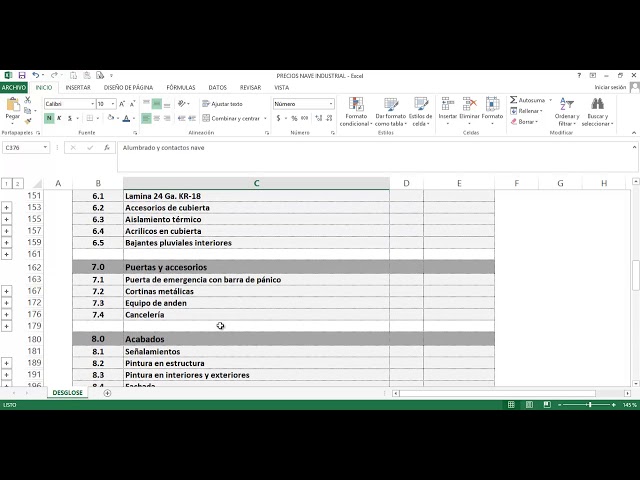Click Buscar y seleccionar binoculars icon

(598, 104)
